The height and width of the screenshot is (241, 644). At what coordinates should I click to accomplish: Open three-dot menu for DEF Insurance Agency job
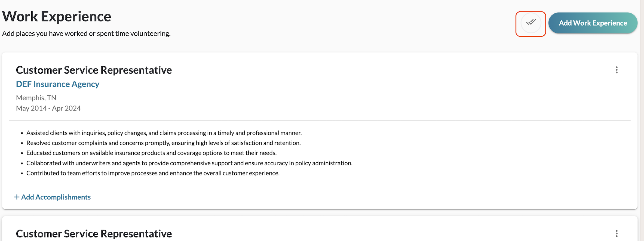pos(617,70)
